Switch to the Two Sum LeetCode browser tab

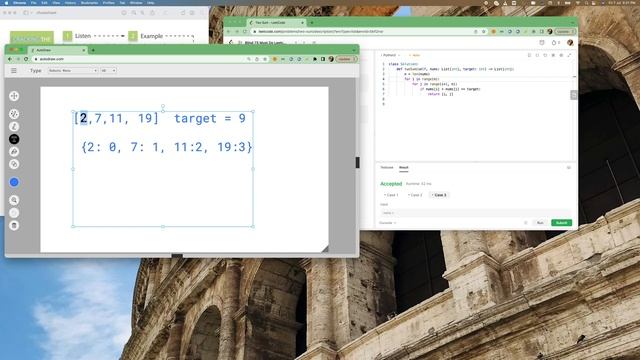coord(276,22)
